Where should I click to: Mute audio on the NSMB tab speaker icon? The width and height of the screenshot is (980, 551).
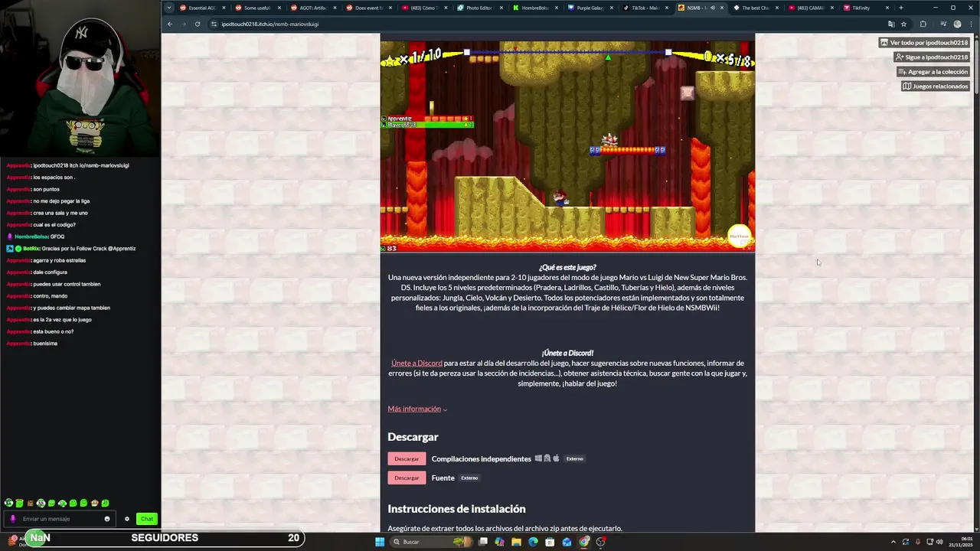coord(712,8)
